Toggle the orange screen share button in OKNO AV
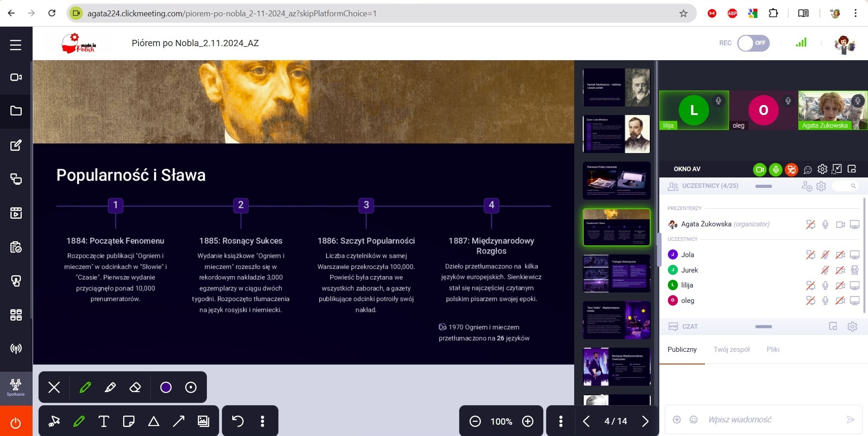Viewport: 868px width, 436px height. pos(791,170)
